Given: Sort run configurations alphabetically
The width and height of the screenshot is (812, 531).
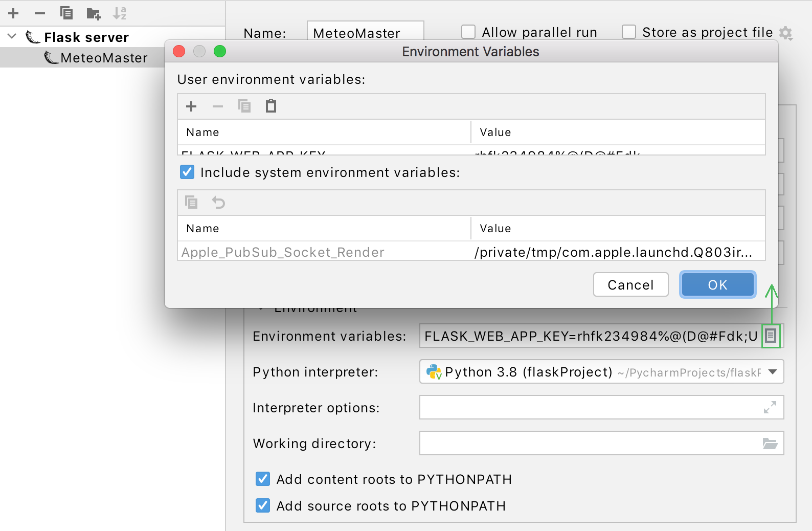Looking at the screenshot, I should point(120,13).
